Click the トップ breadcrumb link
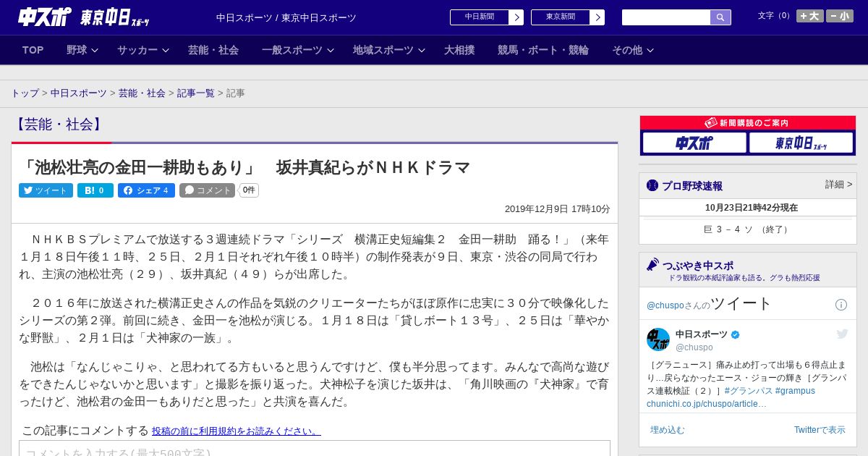Viewport: 868px width, 456px height. point(25,93)
